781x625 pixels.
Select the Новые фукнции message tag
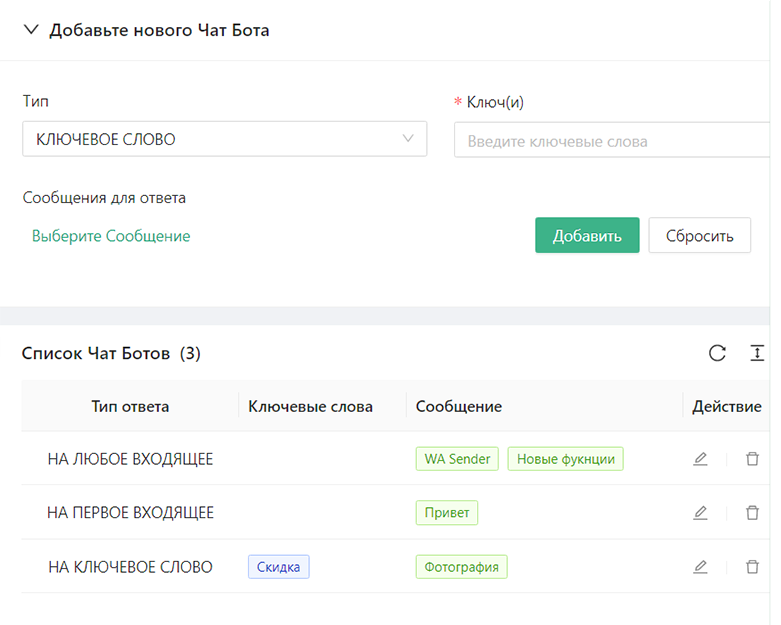tap(565, 459)
